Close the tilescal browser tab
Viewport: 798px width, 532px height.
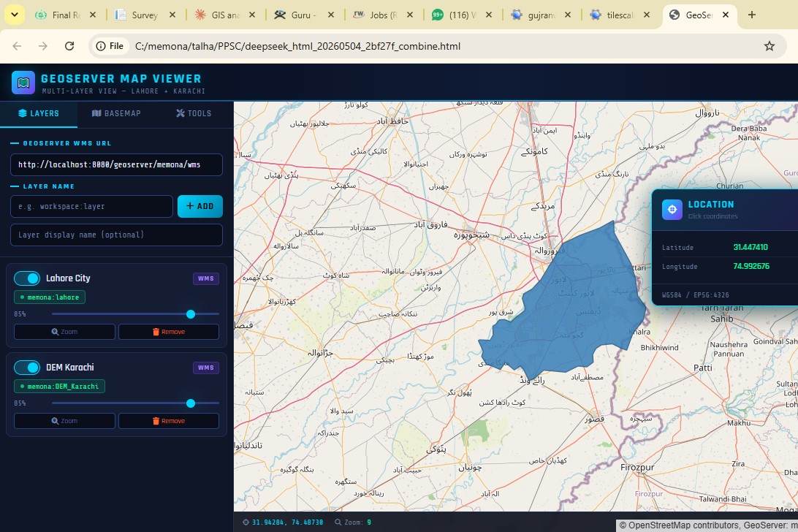[647, 15]
